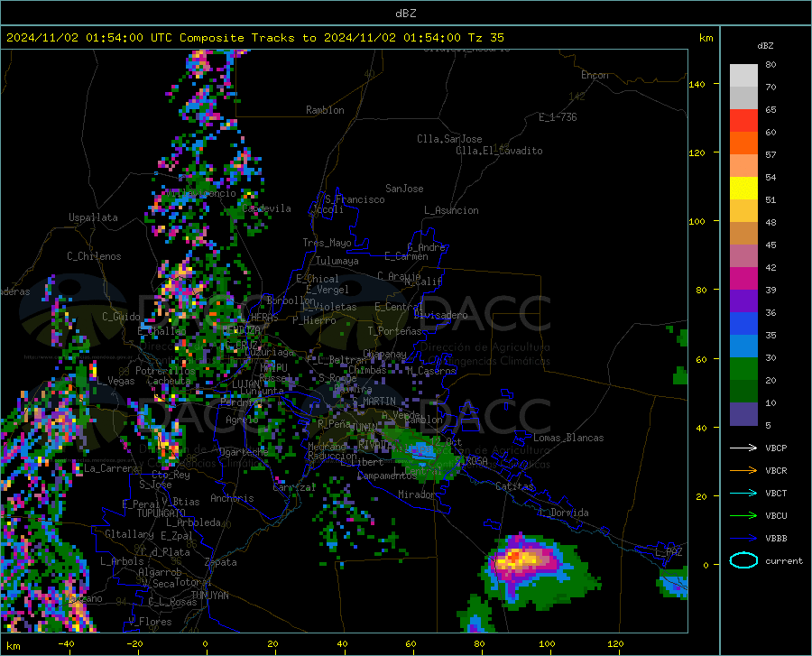
Task: Click the '-20' tick on horizontal axis
Action: (134, 644)
